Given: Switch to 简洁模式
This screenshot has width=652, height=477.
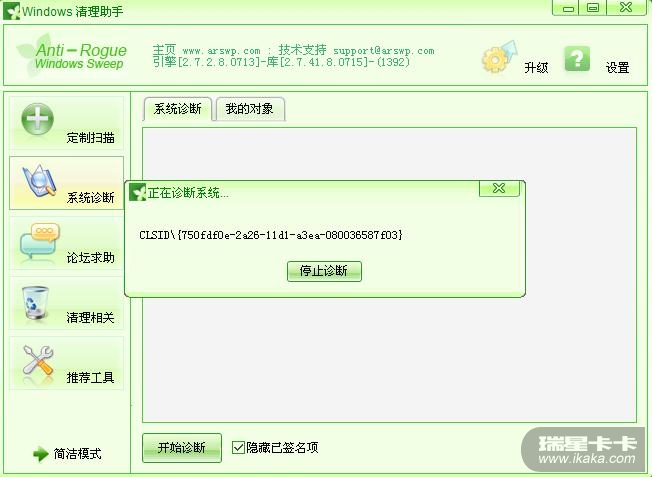Looking at the screenshot, I should [77, 454].
